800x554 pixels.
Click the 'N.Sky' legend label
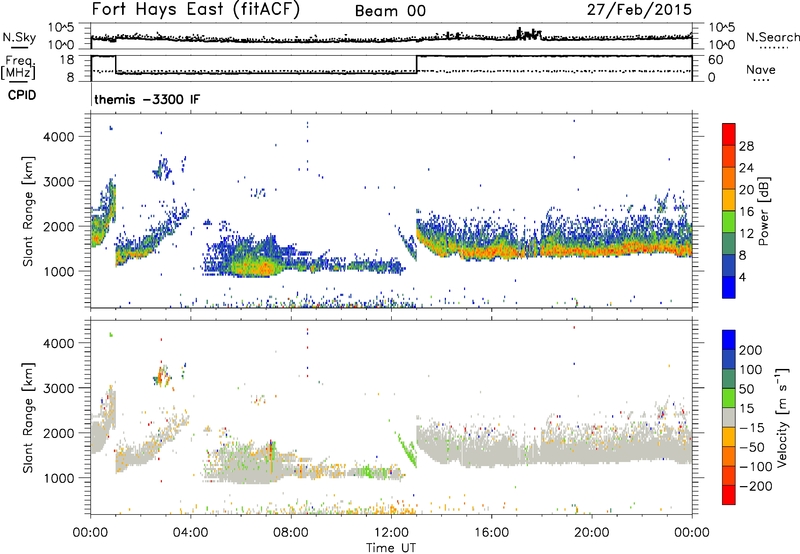pyautogui.click(x=19, y=37)
